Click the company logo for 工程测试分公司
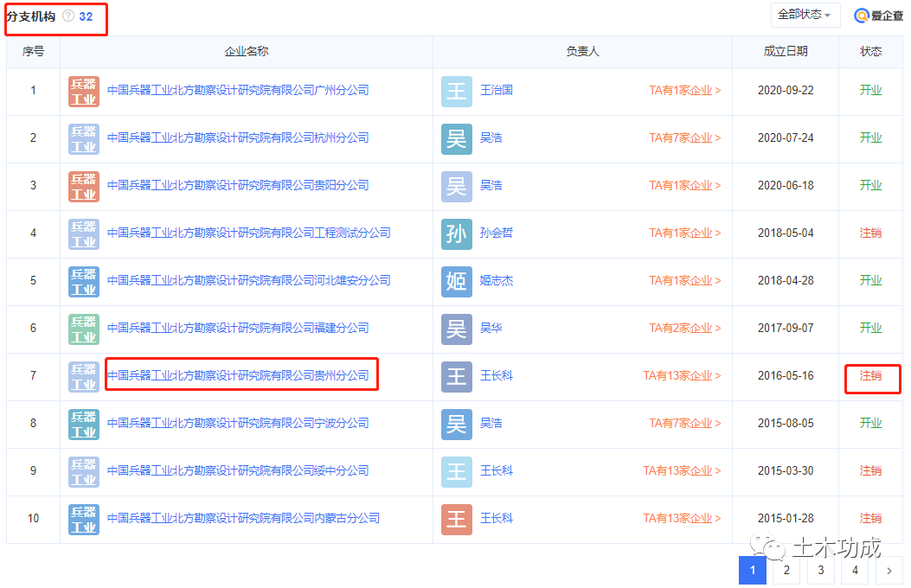 [x=84, y=234]
